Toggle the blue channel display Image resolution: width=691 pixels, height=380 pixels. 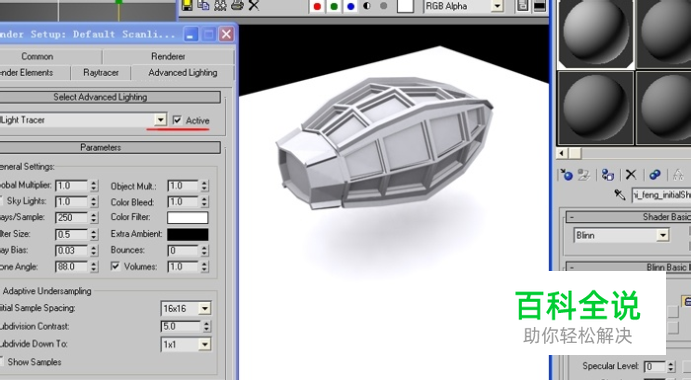pos(351,6)
